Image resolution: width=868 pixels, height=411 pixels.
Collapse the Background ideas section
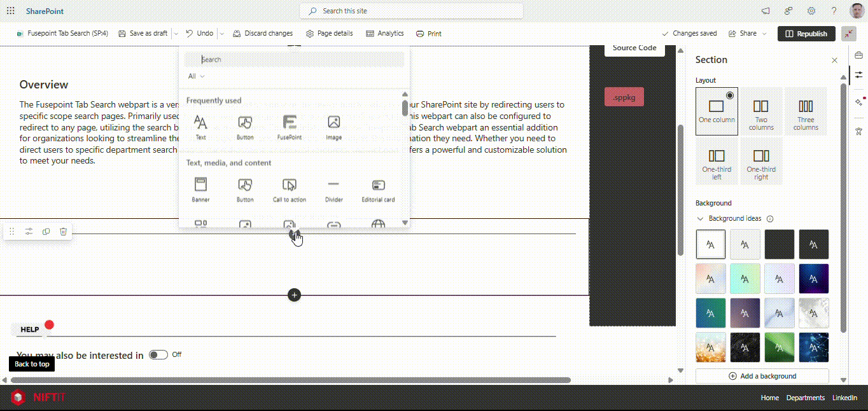coord(700,219)
